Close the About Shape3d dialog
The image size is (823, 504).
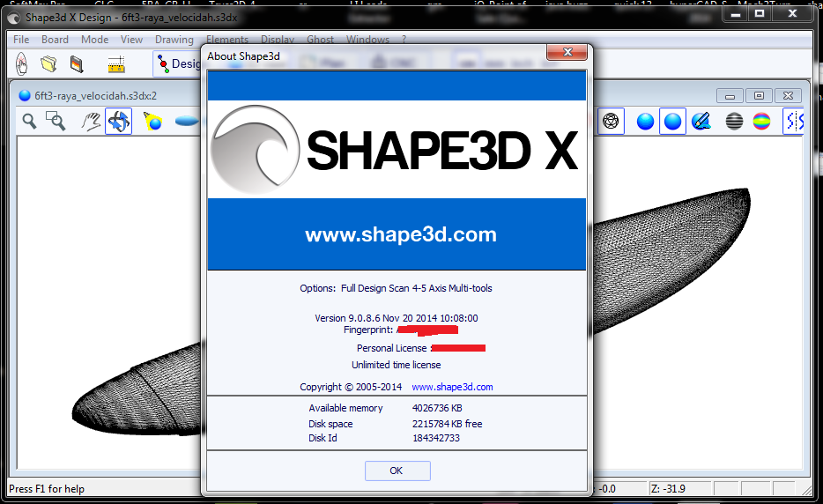[x=567, y=51]
